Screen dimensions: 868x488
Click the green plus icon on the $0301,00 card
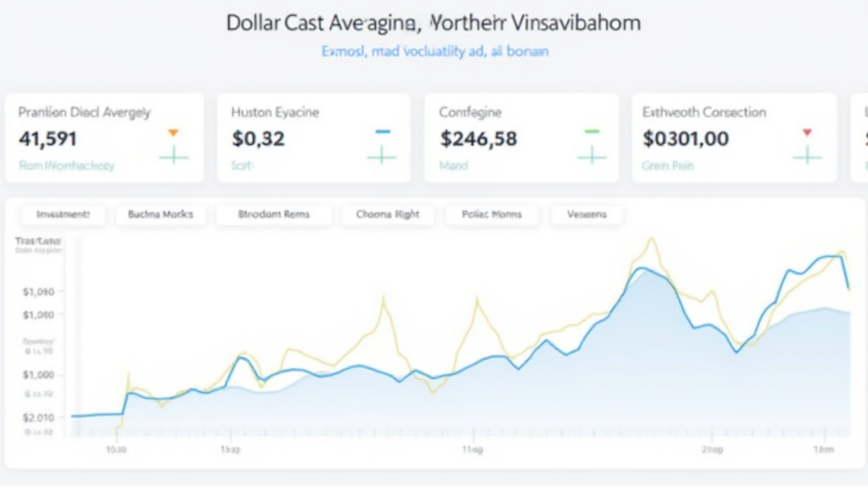[x=807, y=155]
